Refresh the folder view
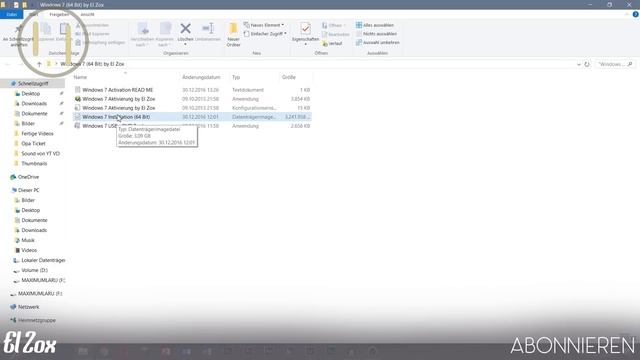This screenshot has height=360, width=640. click(x=587, y=64)
